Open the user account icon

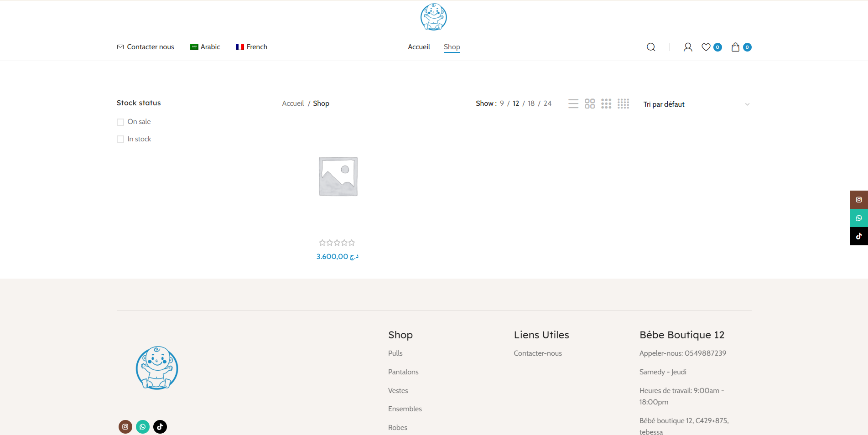click(688, 47)
